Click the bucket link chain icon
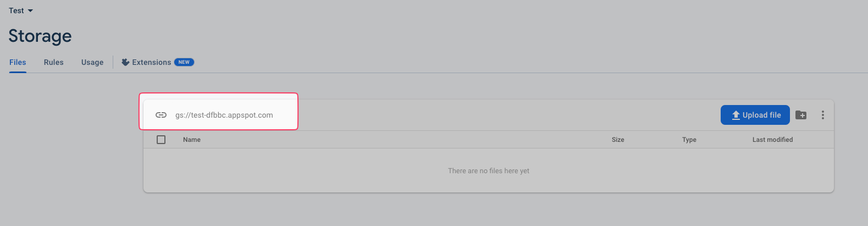Viewport: 868px width, 226px height. coord(161,115)
